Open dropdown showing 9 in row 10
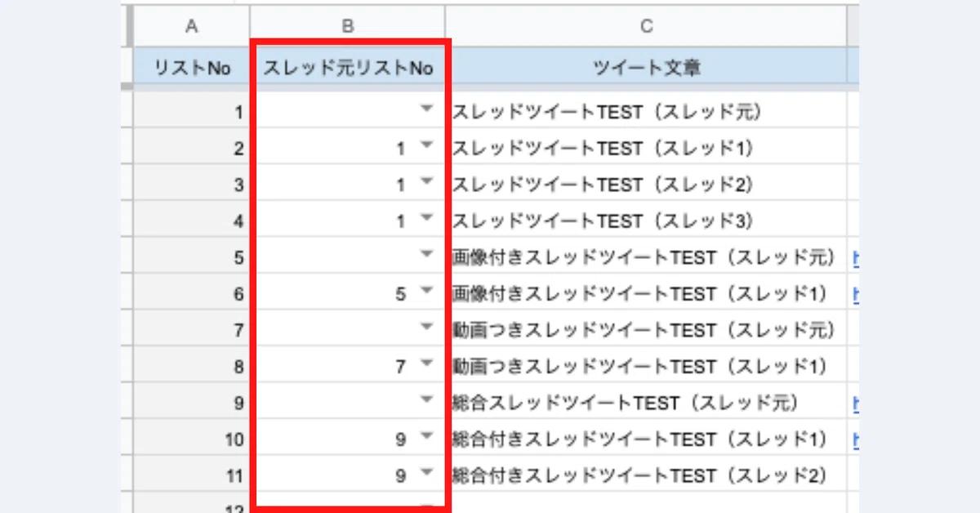Image resolution: width=980 pixels, height=513 pixels. coord(425,436)
